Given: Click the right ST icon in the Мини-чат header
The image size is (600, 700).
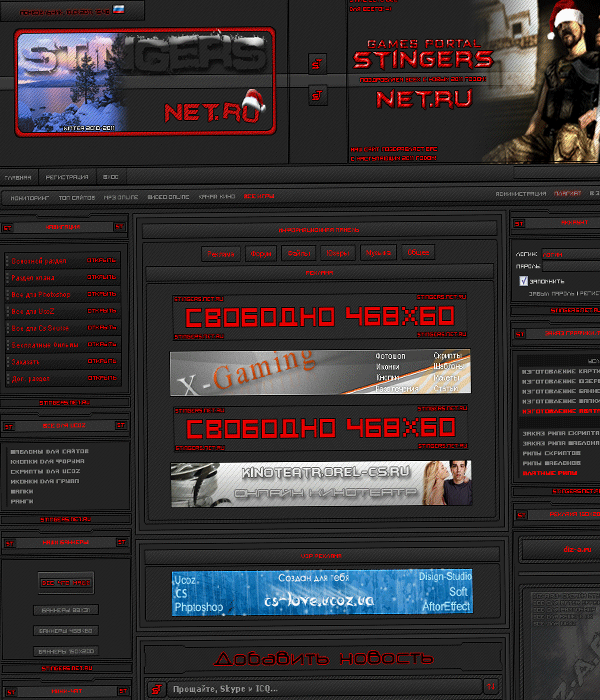Looking at the screenshot, I should tap(123, 691).
